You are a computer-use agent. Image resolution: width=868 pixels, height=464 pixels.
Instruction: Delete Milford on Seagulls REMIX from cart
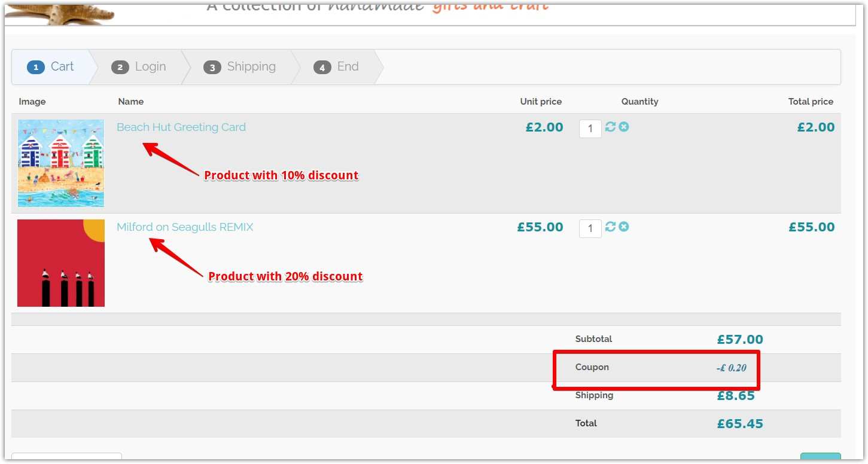click(x=624, y=227)
